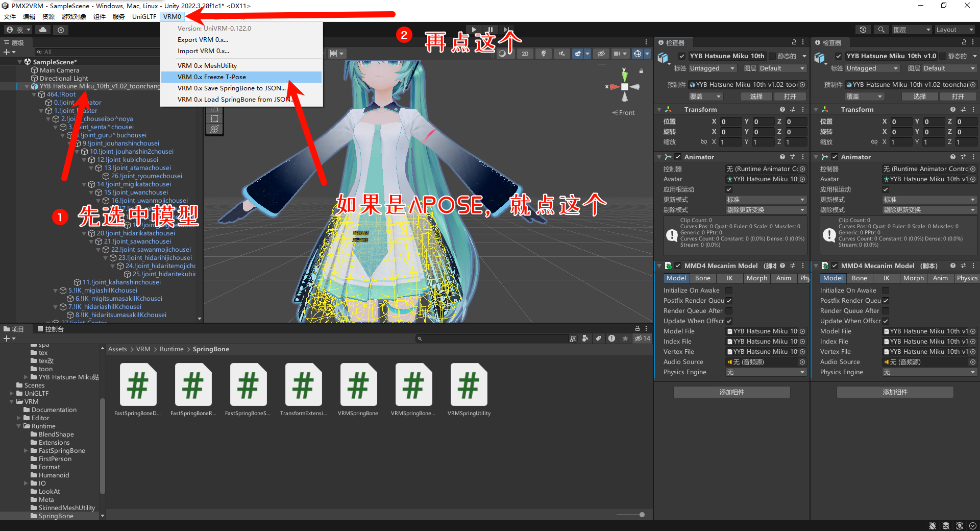This screenshot has width=980, height=531.
Task: Click search by type icon in Project panel
Action: tap(585, 339)
